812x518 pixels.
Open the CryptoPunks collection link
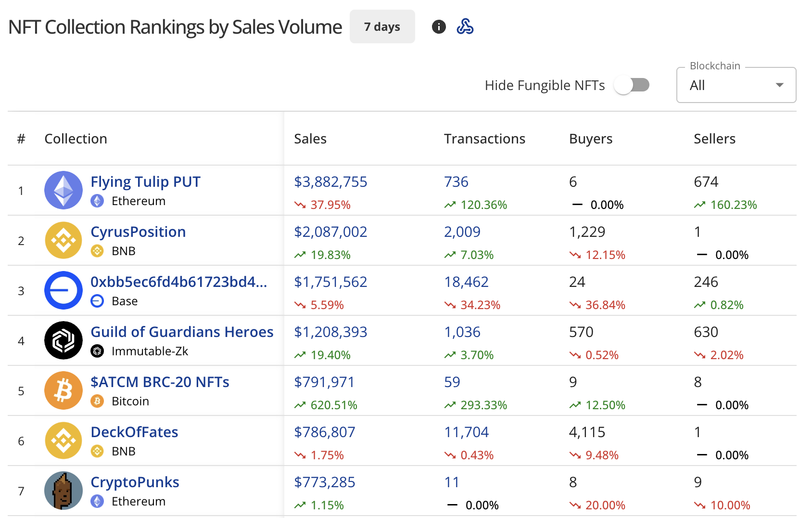click(135, 482)
